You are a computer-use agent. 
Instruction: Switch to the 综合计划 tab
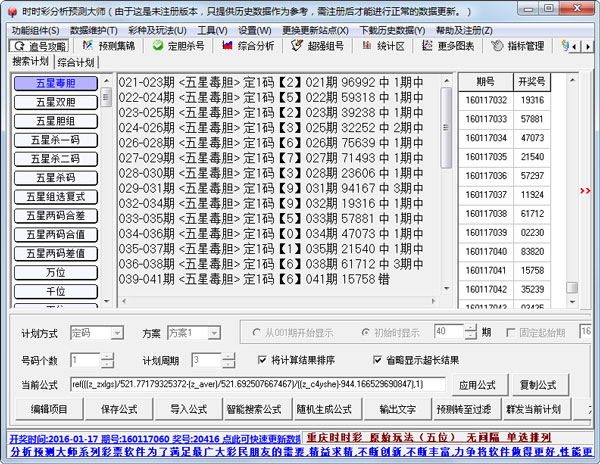tap(77, 62)
